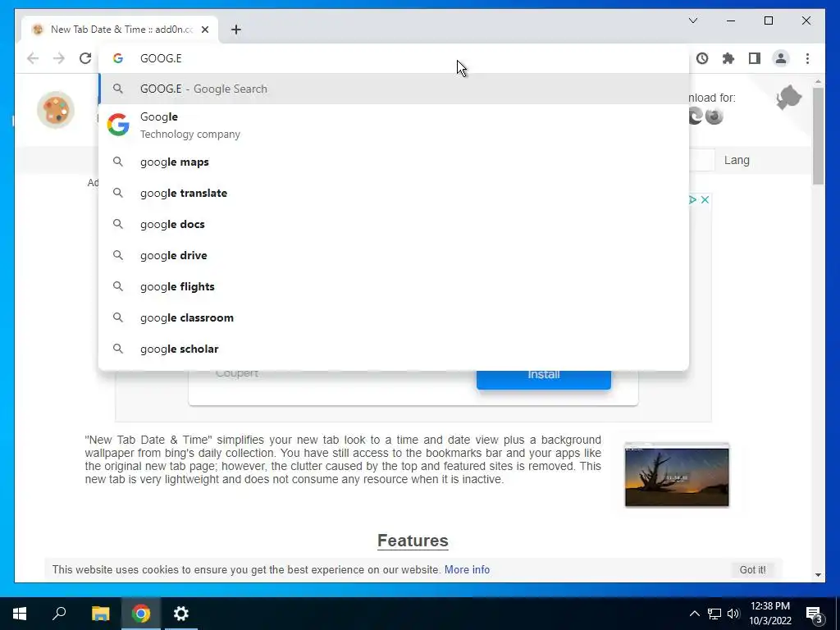The width and height of the screenshot is (840, 630).
Task: Open the volume tray icon
Action: pyautogui.click(x=733, y=614)
